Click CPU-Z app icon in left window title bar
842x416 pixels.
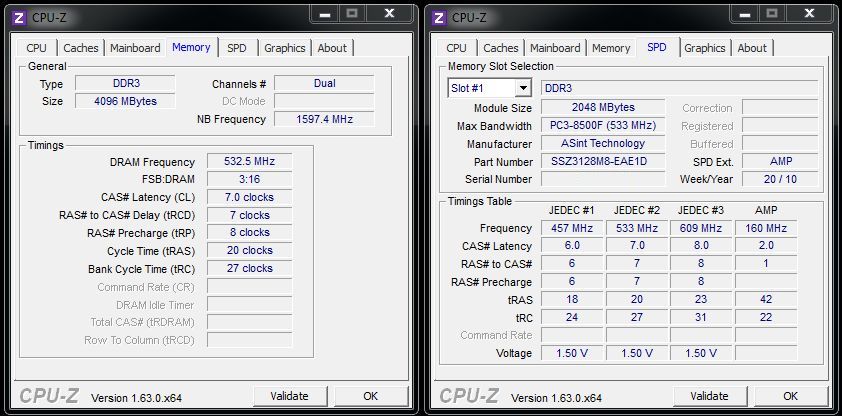(x=19, y=18)
